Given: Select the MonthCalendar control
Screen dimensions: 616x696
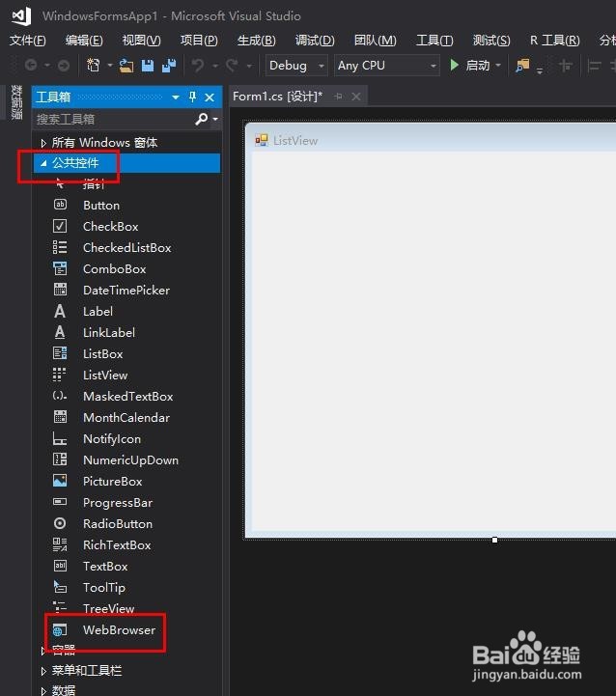Looking at the screenshot, I should 126,418.
